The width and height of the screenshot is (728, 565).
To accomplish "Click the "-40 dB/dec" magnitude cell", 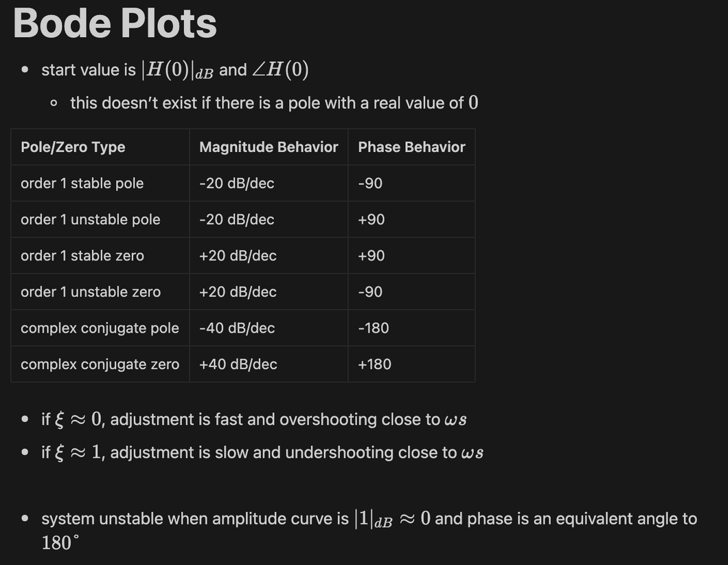I will pos(237,329).
